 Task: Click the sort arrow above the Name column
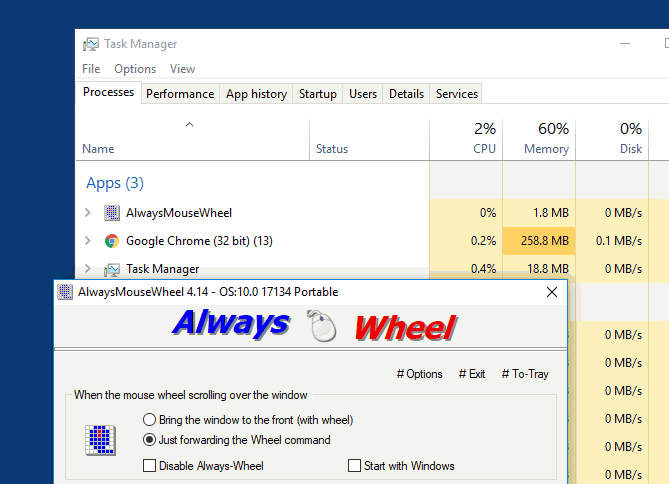click(x=189, y=125)
